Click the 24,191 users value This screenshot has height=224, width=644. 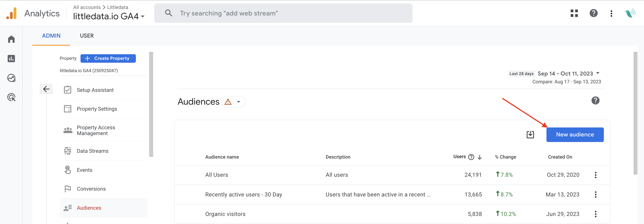coord(473,175)
